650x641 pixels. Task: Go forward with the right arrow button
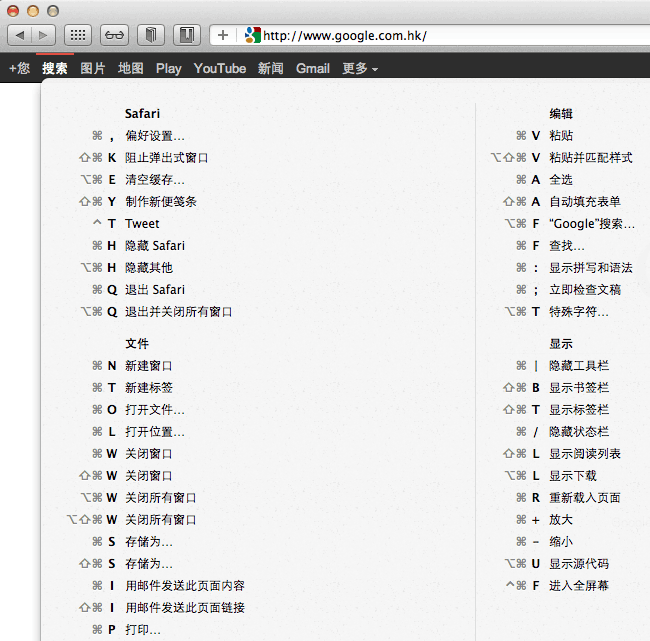43,35
